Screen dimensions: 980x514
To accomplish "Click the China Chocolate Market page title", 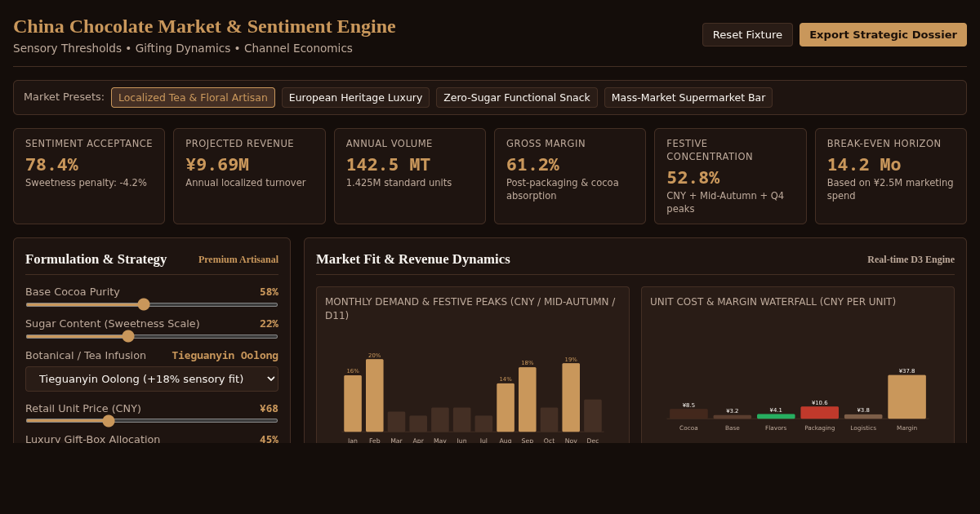I will tap(204, 26).
